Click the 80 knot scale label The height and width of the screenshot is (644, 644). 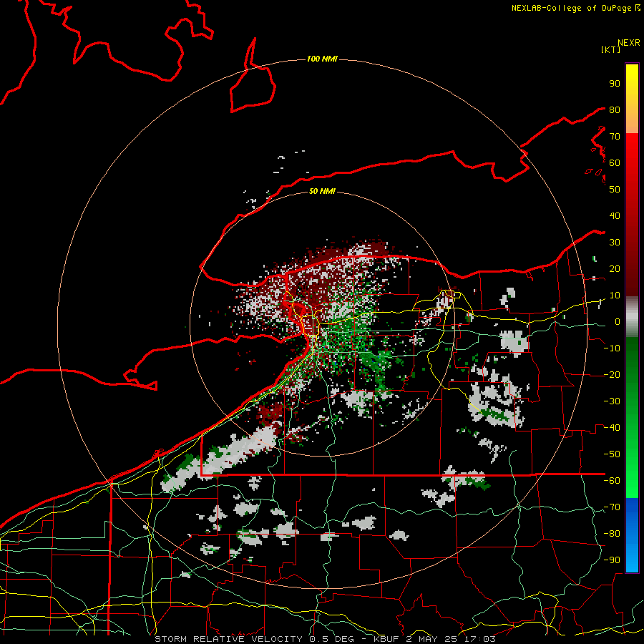click(615, 109)
